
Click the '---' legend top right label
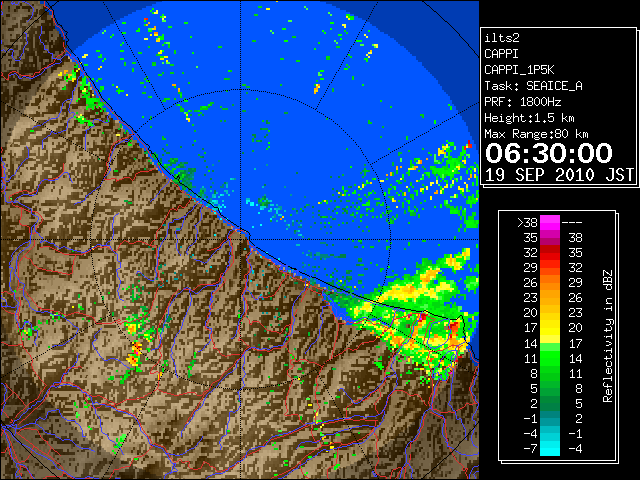(x=572, y=223)
